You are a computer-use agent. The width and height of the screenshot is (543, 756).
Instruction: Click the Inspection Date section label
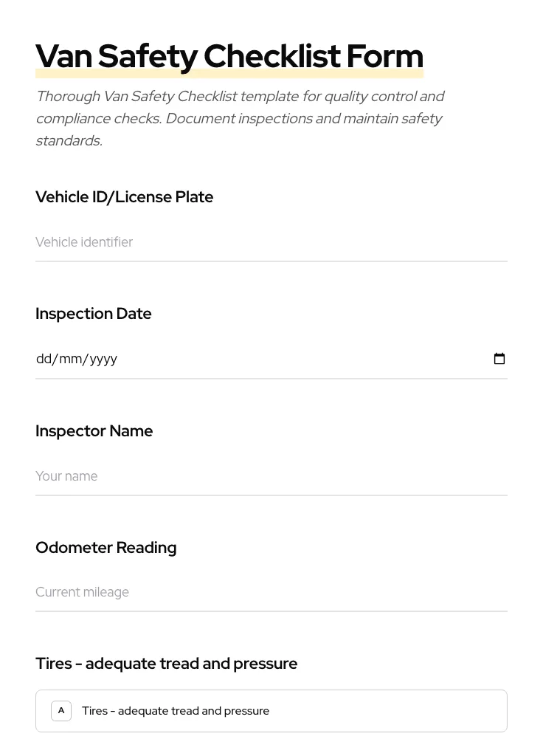tap(94, 313)
